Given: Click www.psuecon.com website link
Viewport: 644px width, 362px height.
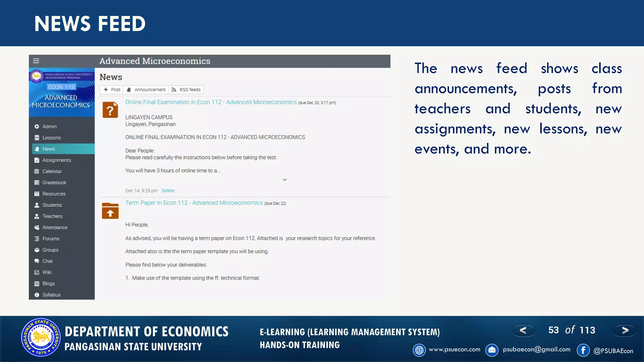Looking at the screenshot, I should 454,349.
